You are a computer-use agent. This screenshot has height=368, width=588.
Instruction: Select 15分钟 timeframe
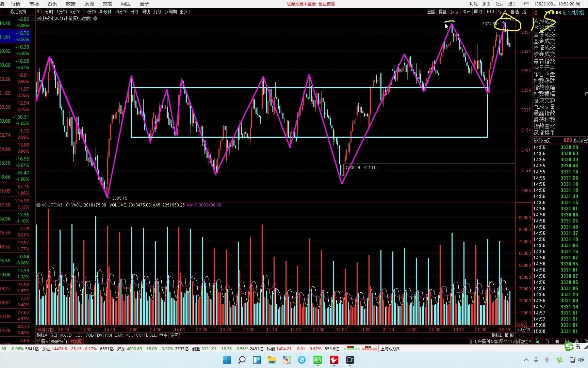[x=89, y=12]
